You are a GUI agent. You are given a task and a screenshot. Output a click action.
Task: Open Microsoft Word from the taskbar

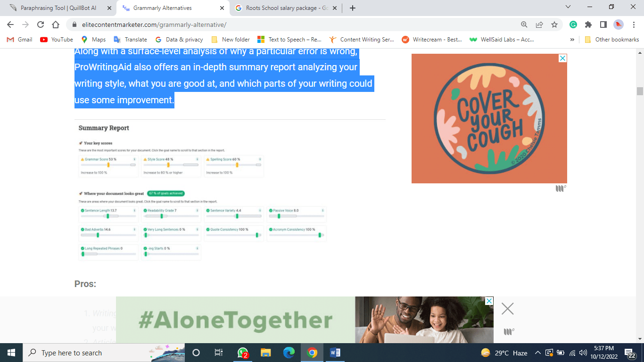coord(335,353)
